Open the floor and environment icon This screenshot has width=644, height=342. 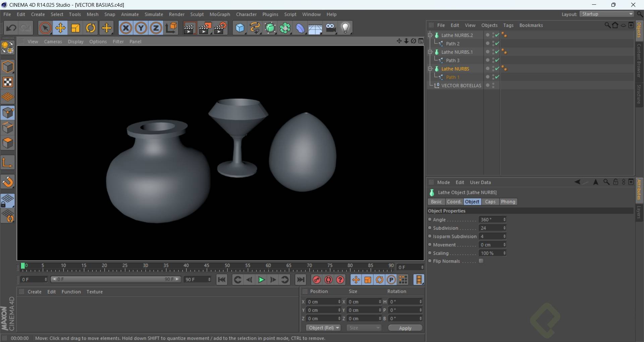315,28
